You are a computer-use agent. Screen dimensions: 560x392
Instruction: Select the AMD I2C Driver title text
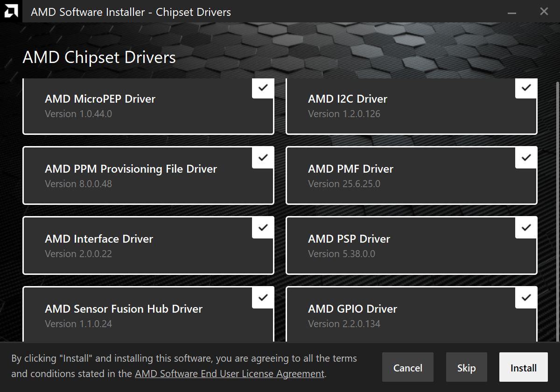348,99
